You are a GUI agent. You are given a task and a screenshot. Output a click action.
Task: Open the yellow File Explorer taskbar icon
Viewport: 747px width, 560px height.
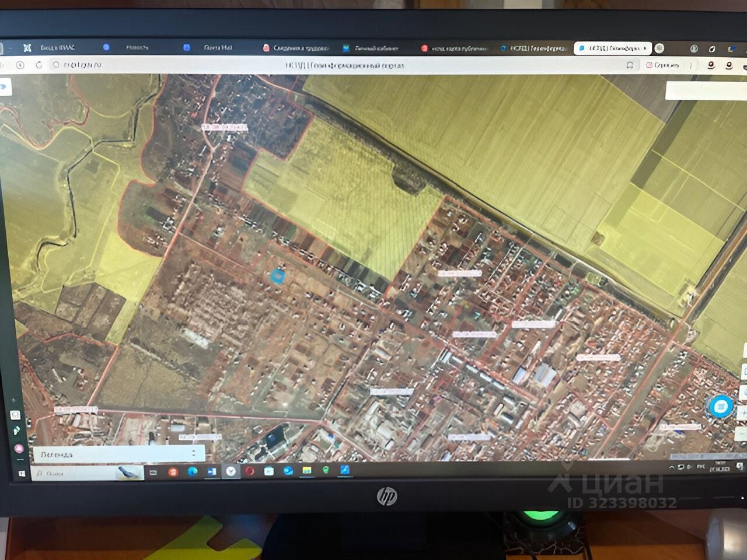307,470
